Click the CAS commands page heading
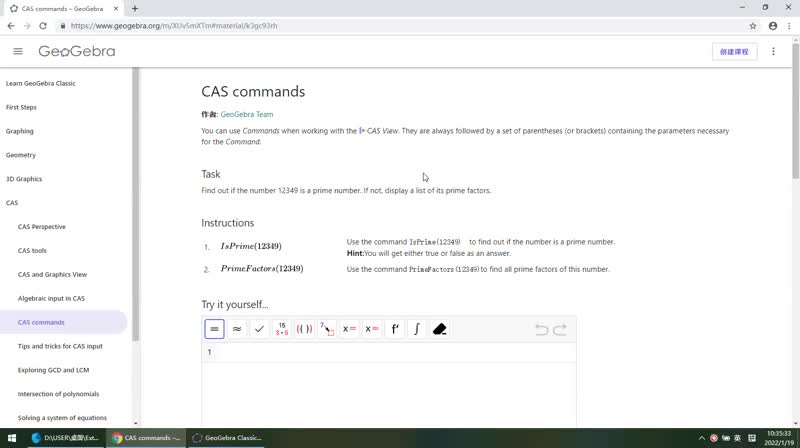The image size is (800, 448). point(253,91)
